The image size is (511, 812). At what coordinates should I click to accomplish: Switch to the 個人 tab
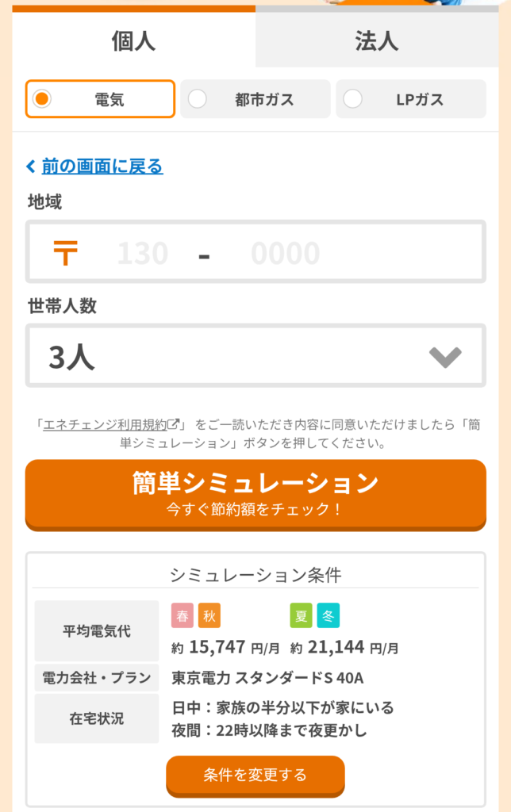point(134,41)
